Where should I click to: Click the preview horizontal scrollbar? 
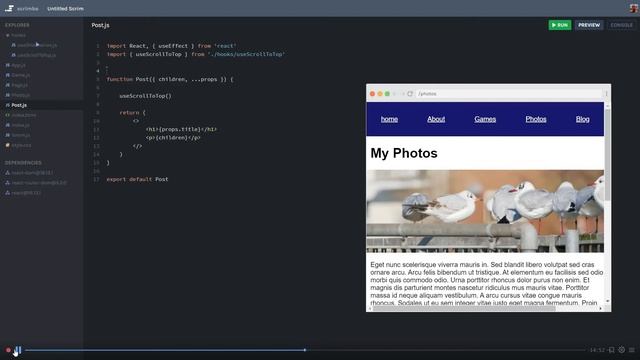pos(464,309)
